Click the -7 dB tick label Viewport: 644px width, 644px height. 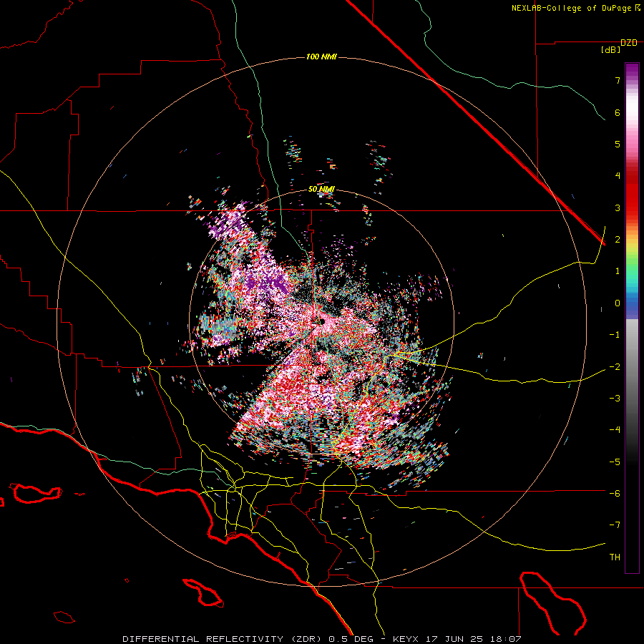615,525
